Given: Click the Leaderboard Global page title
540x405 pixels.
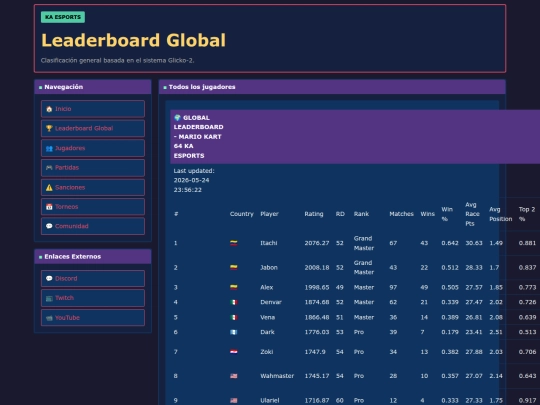Looking at the screenshot, I should point(133,40).
